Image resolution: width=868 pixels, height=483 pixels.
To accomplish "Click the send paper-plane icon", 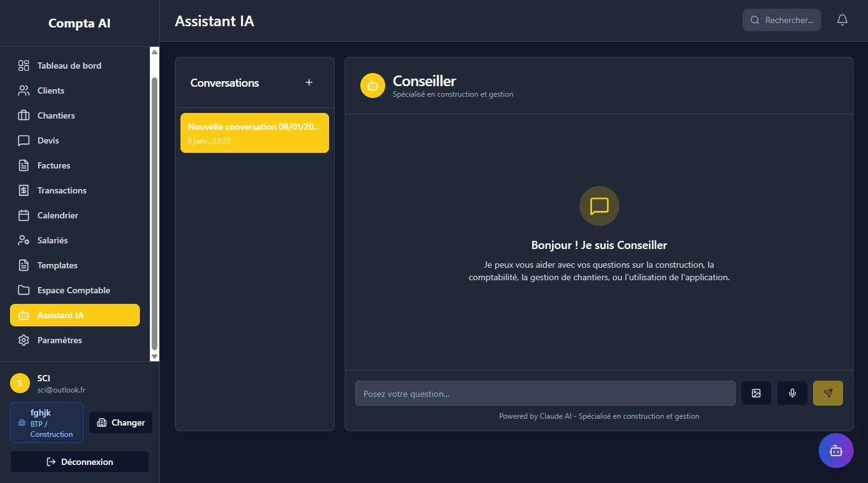I will [827, 393].
